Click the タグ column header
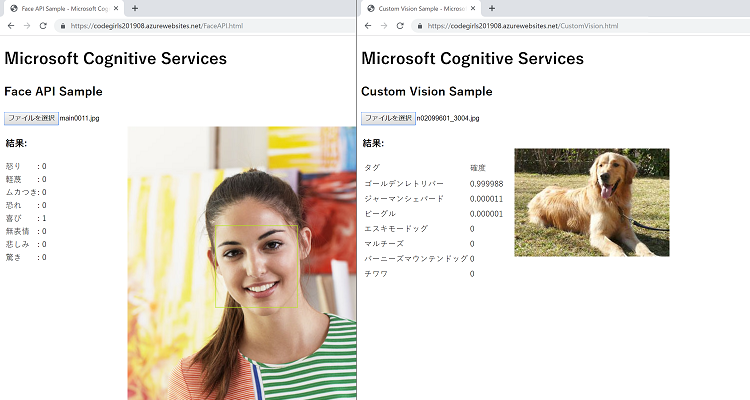This screenshot has height=400, width=750. pyautogui.click(x=372, y=168)
